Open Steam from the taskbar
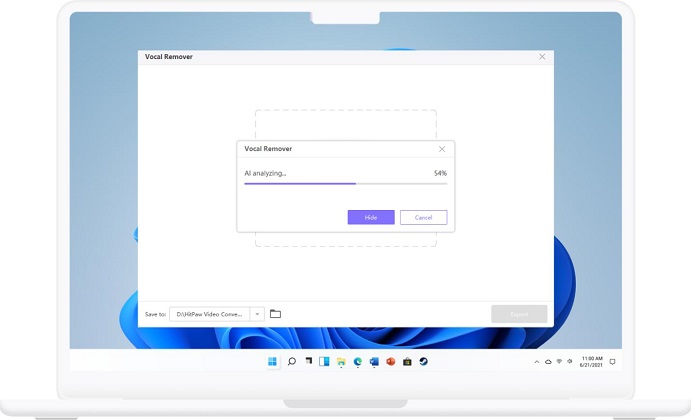The height and width of the screenshot is (420, 691). (x=424, y=361)
